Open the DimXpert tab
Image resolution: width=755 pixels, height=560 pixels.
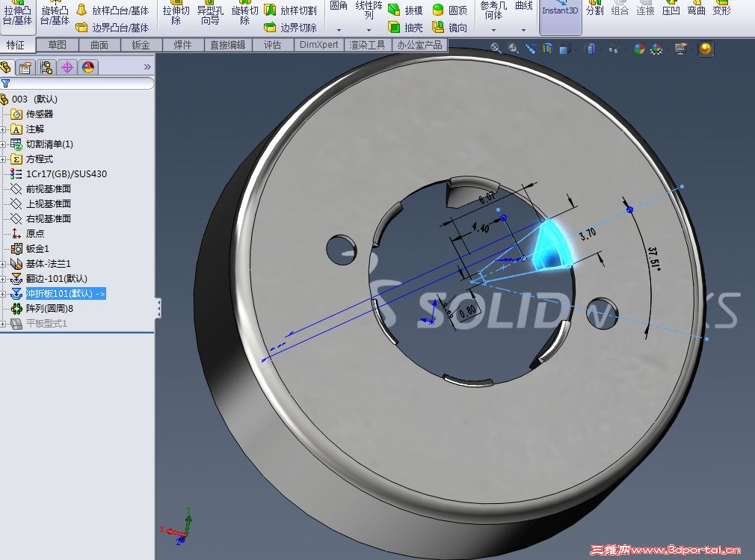pyautogui.click(x=318, y=45)
